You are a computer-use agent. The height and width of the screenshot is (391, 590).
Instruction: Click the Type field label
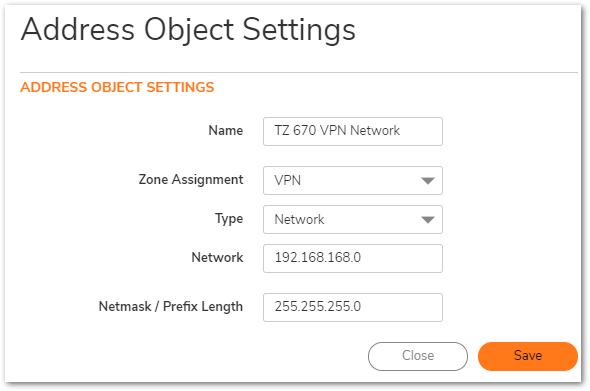229,219
